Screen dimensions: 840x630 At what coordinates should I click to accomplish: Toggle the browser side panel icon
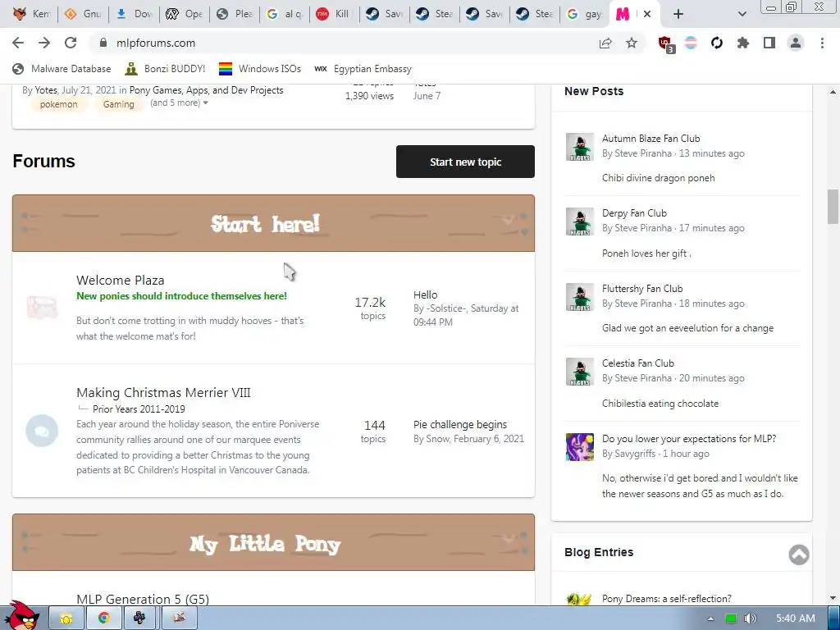(x=769, y=43)
